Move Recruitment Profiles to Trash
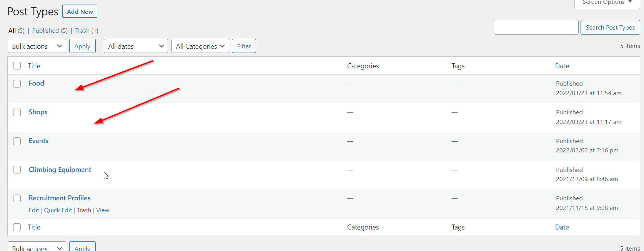Image resolution: width=644 pixels, height=251 pixels. point(84,210)
